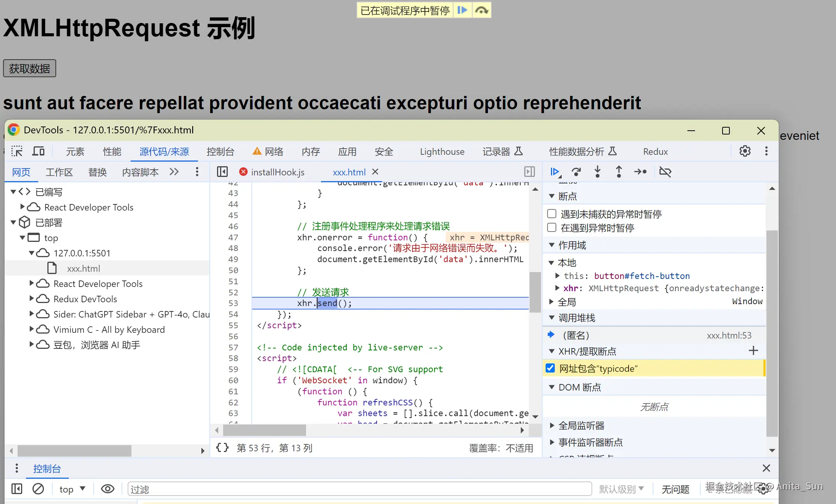The height and width of the screenshot is (504, 836).
Task: Open the default log level dropdown
Action: click(621, 489)
